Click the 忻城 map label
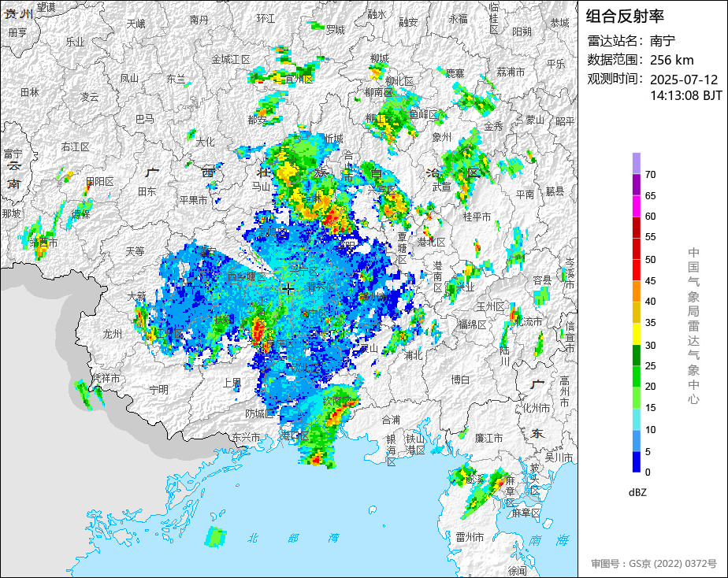 click(333, 139)
